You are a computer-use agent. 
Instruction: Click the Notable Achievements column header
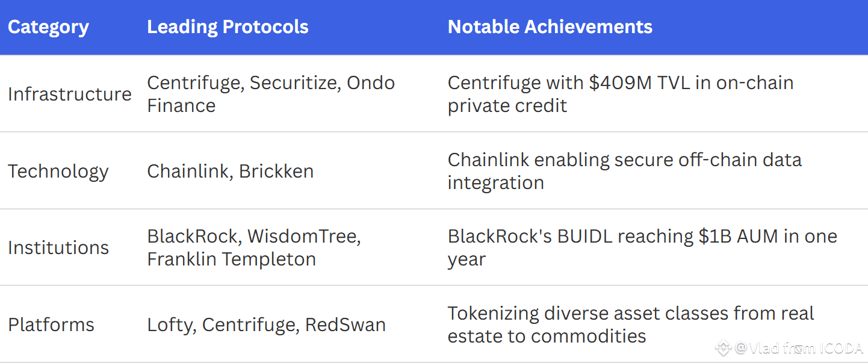pyautogui.click(x=550, y=27)
